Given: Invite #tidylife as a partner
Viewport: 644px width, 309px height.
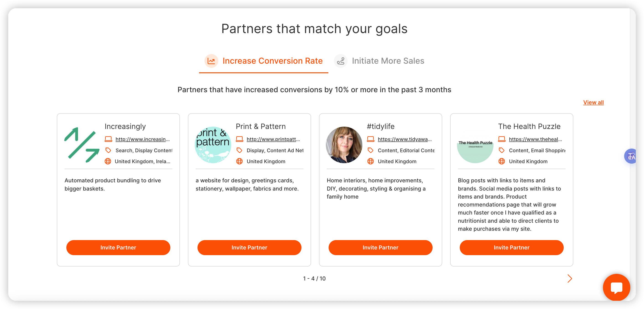Looking at the screenshot, I should pyautogui.click(x=380, y=247).
